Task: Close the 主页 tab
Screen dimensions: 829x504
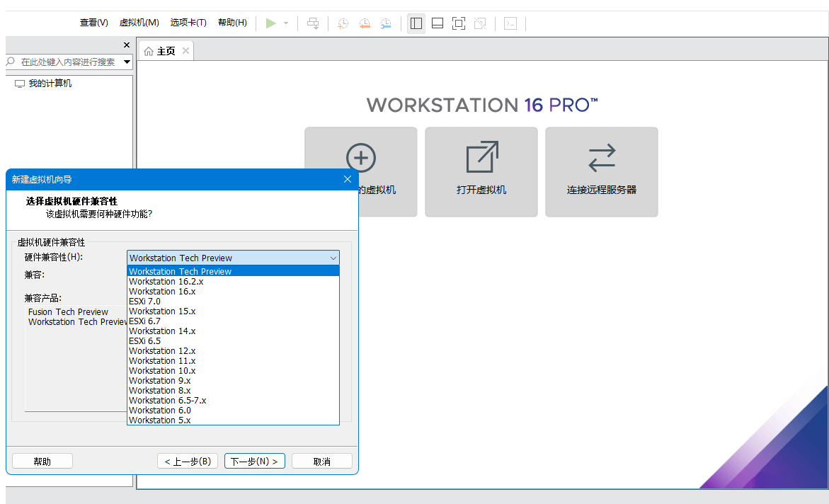Action: pyautogui.click(x=185, y=51)
